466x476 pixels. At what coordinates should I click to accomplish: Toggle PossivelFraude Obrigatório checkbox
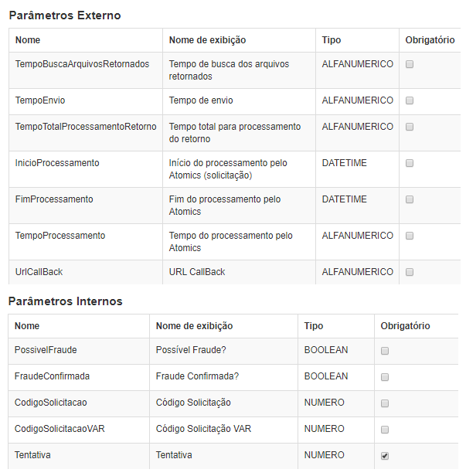[385, 351]
